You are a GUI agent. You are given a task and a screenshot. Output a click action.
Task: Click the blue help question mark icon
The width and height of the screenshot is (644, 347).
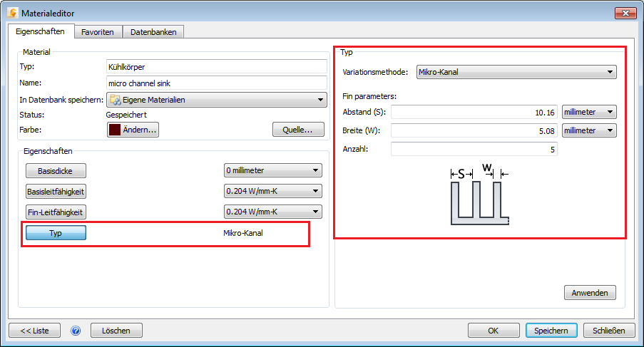pyautogui.click(x=76, y=331)
